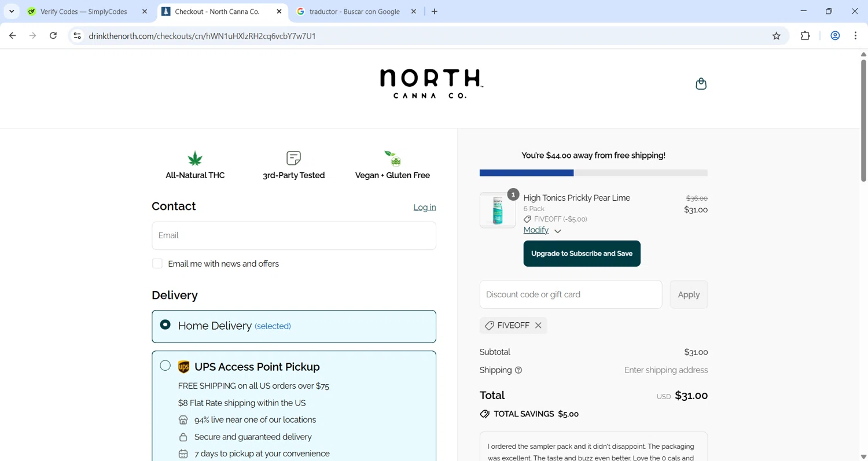The height and width of the screenshot is (461, 868).
Task: Click the UPS shield logo icon
Action: point(183,367)
